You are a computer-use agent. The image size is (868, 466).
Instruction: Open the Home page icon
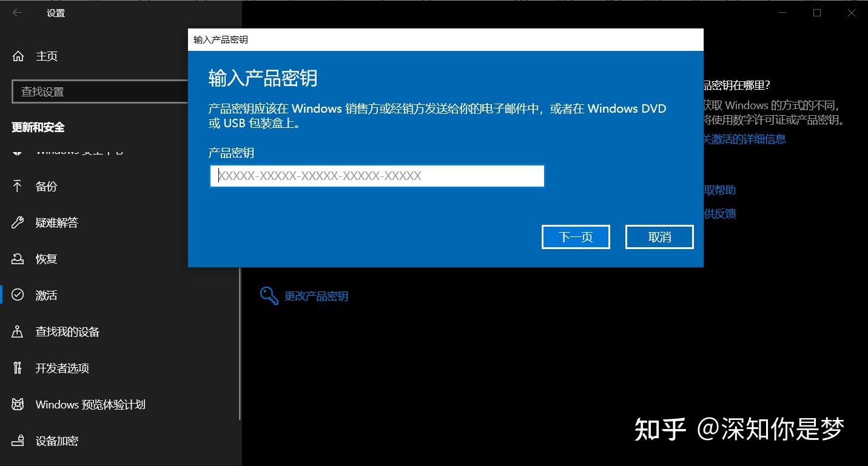click(18, 56)
